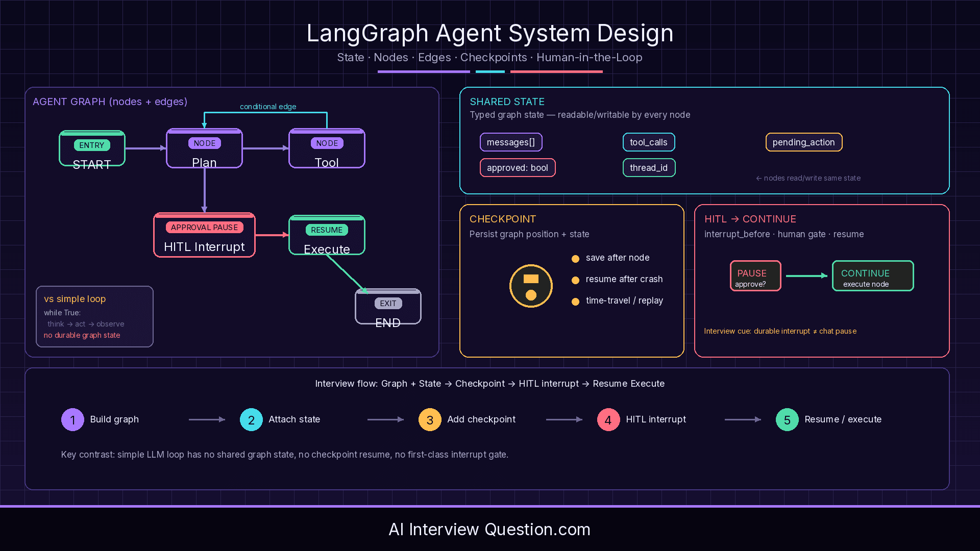980x551 pixels.
Task: Click the thread_id state chip
Action: pyautogui.click(x=649, y=168)
